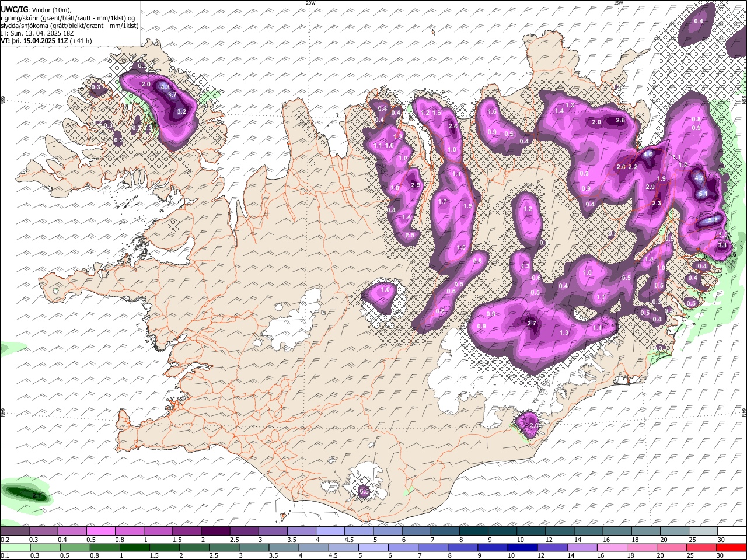
Task: Click the 'UWC/IG: Vindur (10m)' title text
Action: click(36, 10)
